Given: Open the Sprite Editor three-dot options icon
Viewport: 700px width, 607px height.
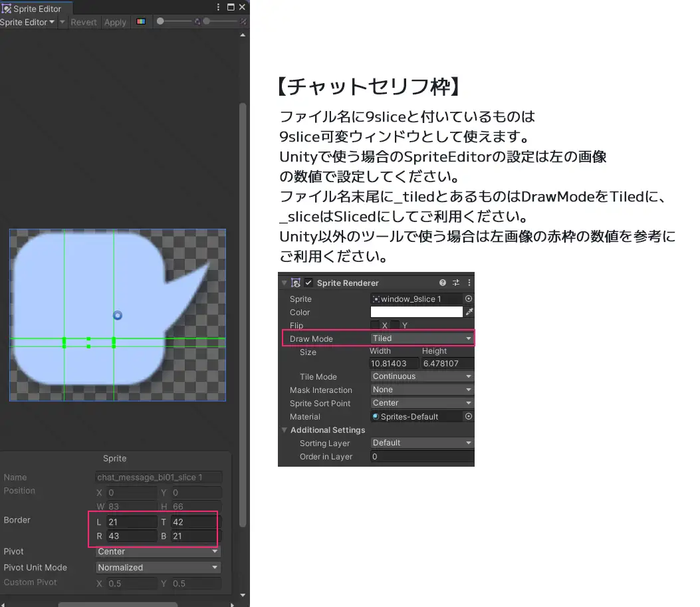Looking at the screenshot, I should 218,7.
